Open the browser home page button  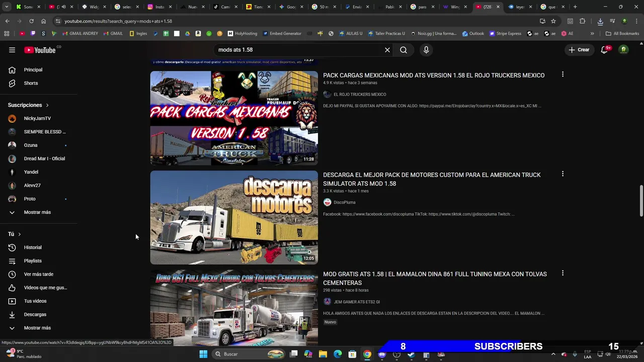pos(43,21)
